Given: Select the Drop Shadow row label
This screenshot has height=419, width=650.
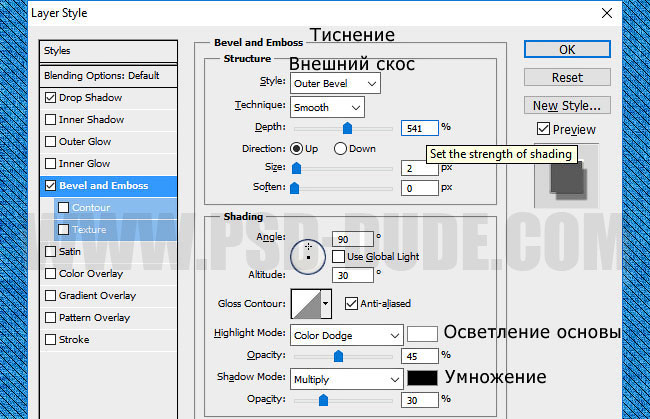Looking at the screenshot, I should 90,97.
